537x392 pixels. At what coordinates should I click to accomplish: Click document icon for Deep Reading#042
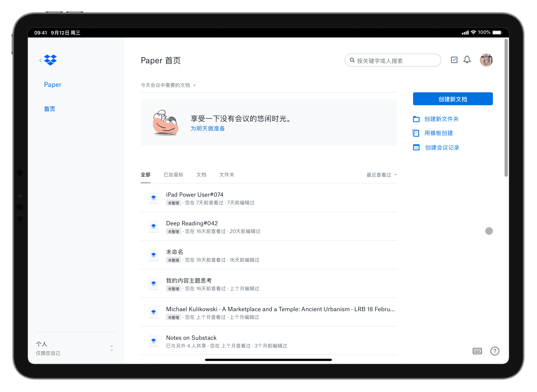pyautogui.click(x=154, y=226)
